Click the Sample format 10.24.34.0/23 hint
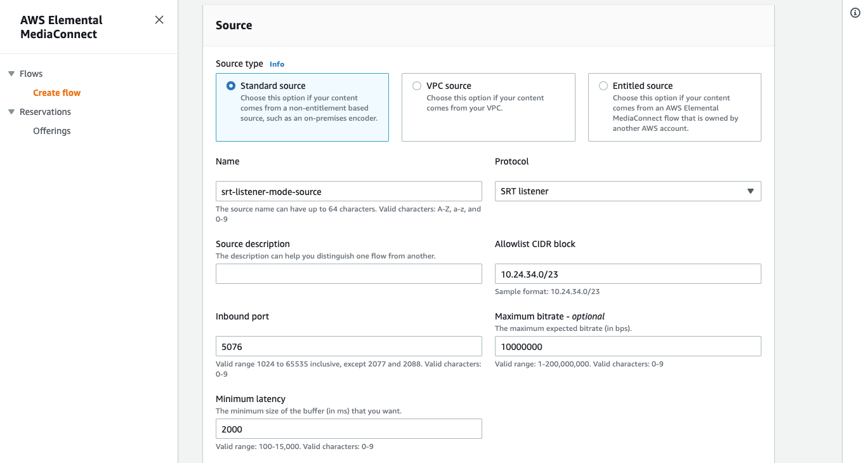The image size is (868, 463). point(547,292)
